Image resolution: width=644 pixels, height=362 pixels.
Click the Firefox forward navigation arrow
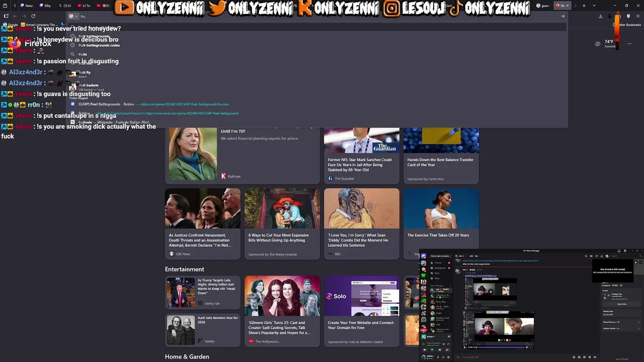coord(24,16)
